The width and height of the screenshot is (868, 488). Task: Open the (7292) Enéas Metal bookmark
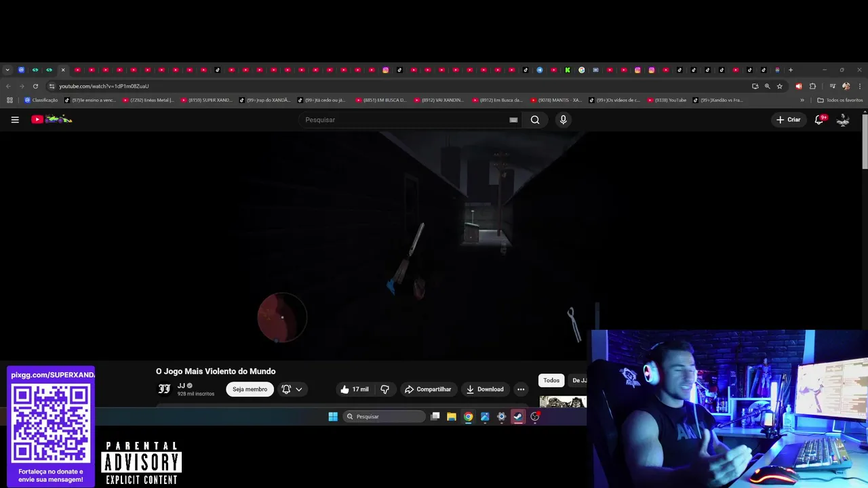(x=148, y=100)
